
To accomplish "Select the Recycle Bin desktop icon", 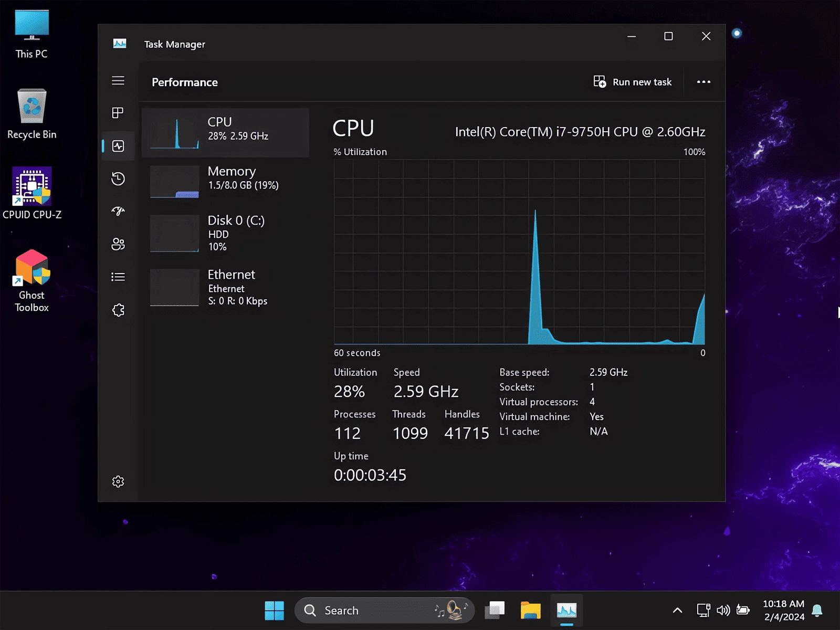I will [31, 114].
